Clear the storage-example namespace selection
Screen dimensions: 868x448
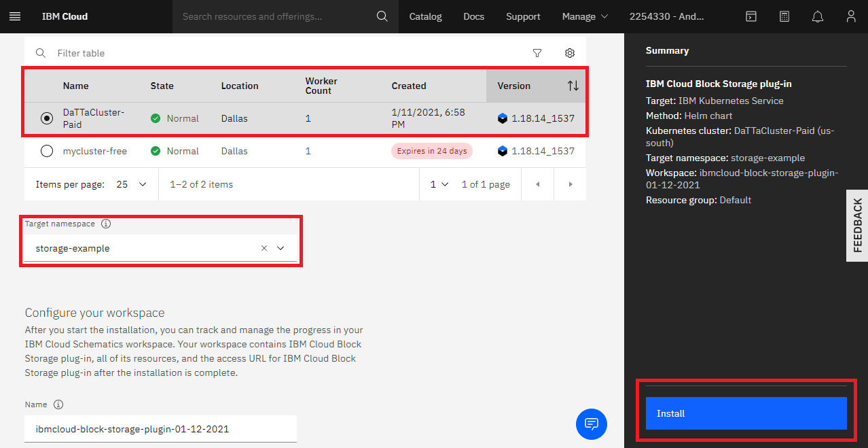coord(264,248)
